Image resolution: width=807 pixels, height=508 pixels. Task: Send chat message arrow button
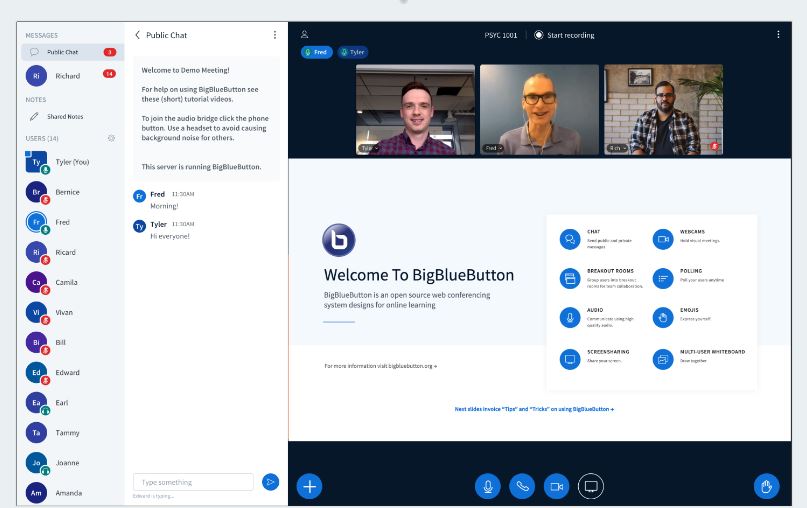click(x=270, y=482)
